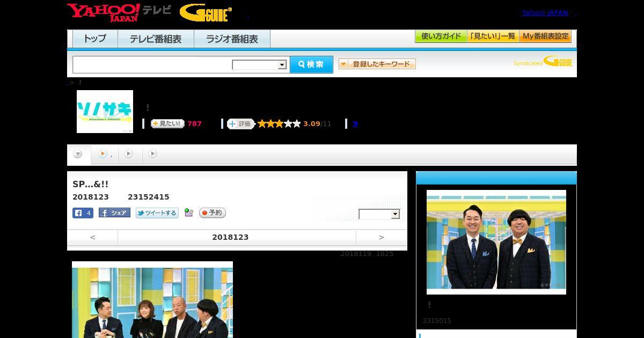This screenshot has width=644, height=338.
Task: Switch to the ラジオ番組表 tab
Action: coord(232,39)
